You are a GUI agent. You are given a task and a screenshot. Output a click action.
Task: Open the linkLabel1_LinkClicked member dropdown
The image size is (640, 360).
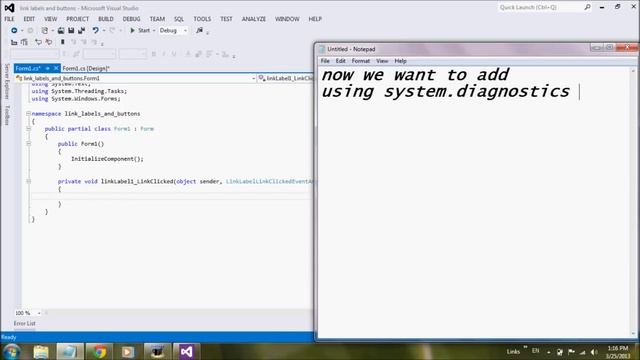(x=286, y=78)
